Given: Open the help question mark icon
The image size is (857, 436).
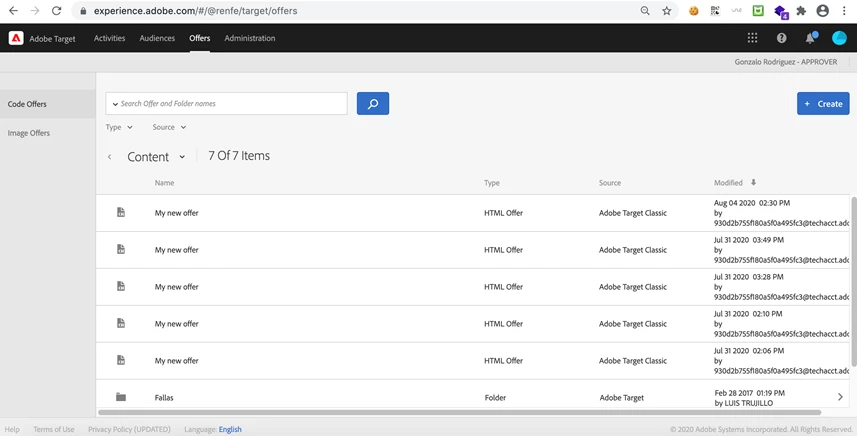Looking at the screenshot, I should click(x=782, y=38).
